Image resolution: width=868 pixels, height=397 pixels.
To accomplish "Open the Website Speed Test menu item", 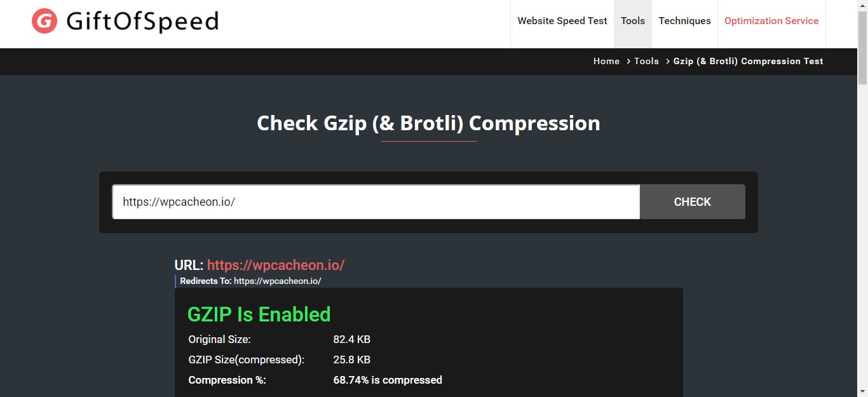I will [562, 21].
